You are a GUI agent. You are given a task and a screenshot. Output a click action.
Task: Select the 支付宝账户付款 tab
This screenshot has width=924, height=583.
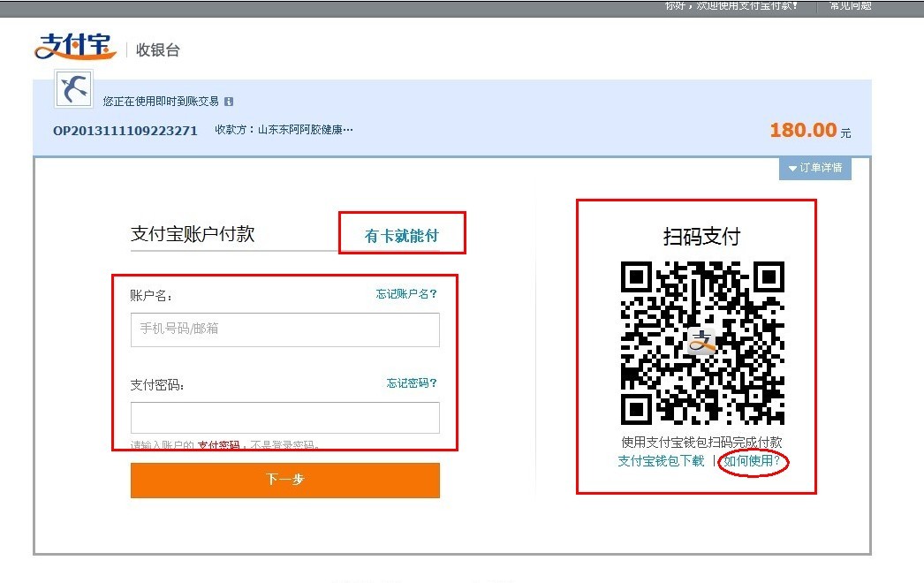193,234
